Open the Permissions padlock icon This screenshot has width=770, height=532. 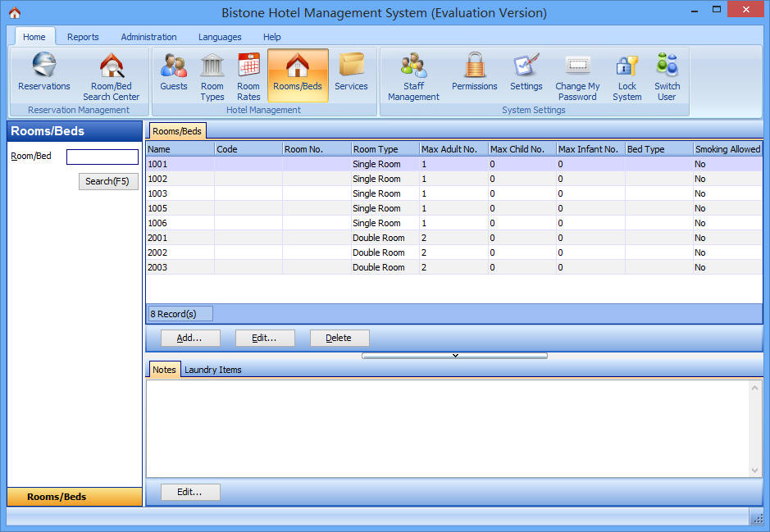[474, 71]
